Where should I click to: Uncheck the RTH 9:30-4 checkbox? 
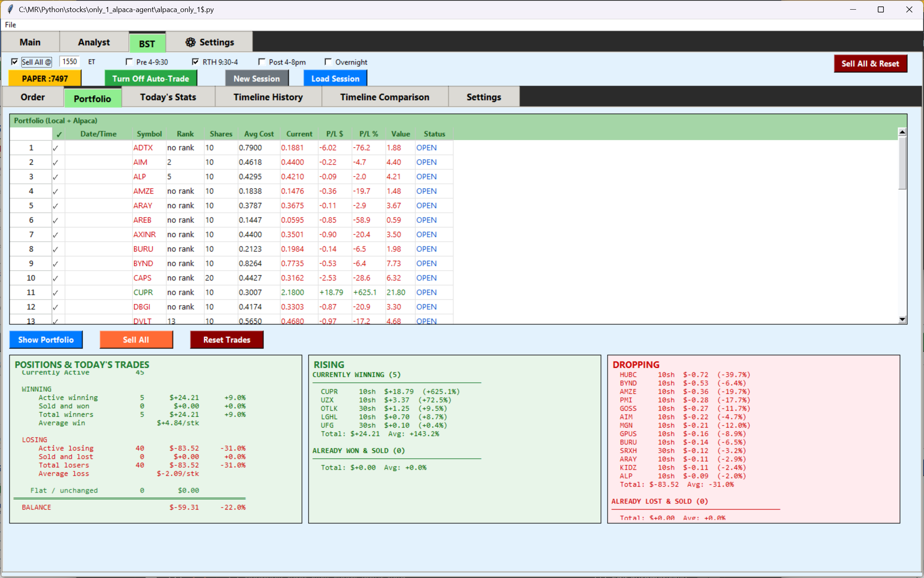point(195,62)
